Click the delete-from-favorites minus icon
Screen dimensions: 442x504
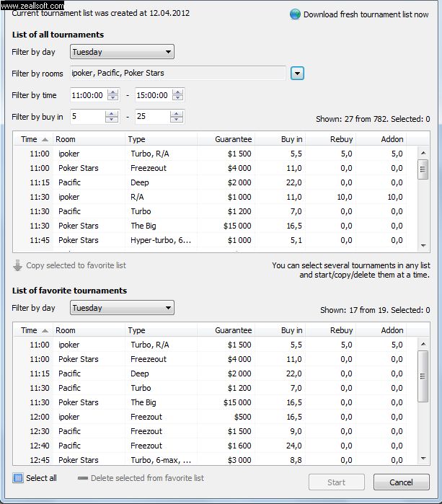coord(82,478)
